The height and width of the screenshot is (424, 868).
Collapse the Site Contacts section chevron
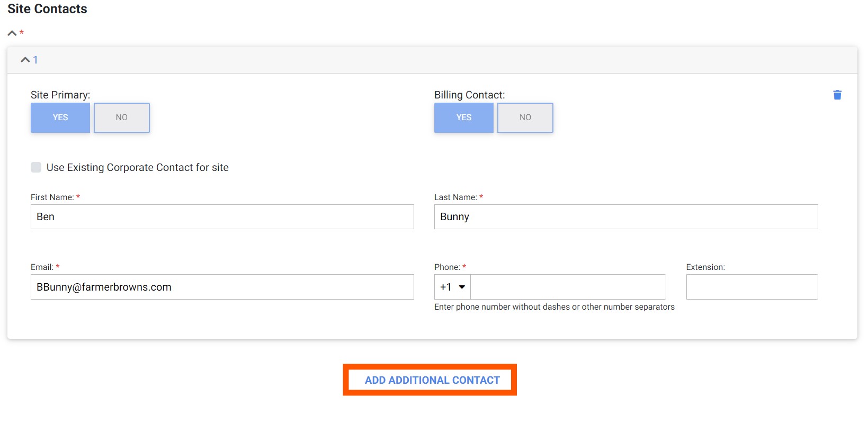(12, 33)
